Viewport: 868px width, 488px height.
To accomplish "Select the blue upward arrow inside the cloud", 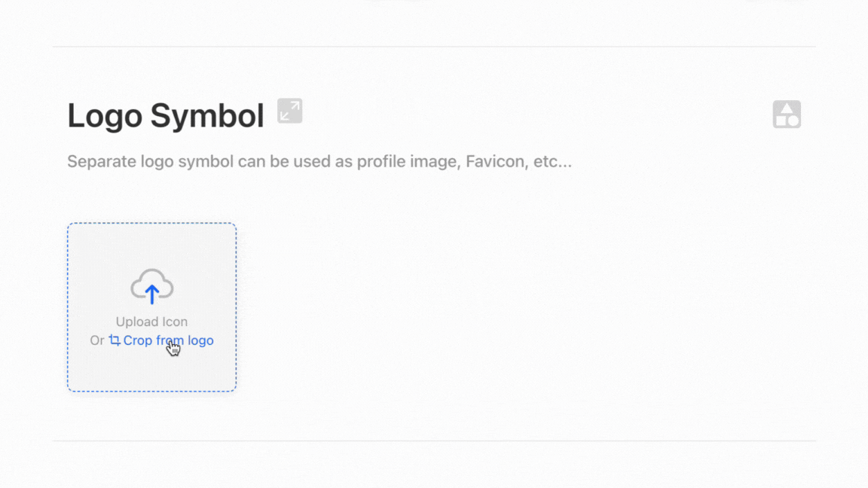I will point(151,294).
